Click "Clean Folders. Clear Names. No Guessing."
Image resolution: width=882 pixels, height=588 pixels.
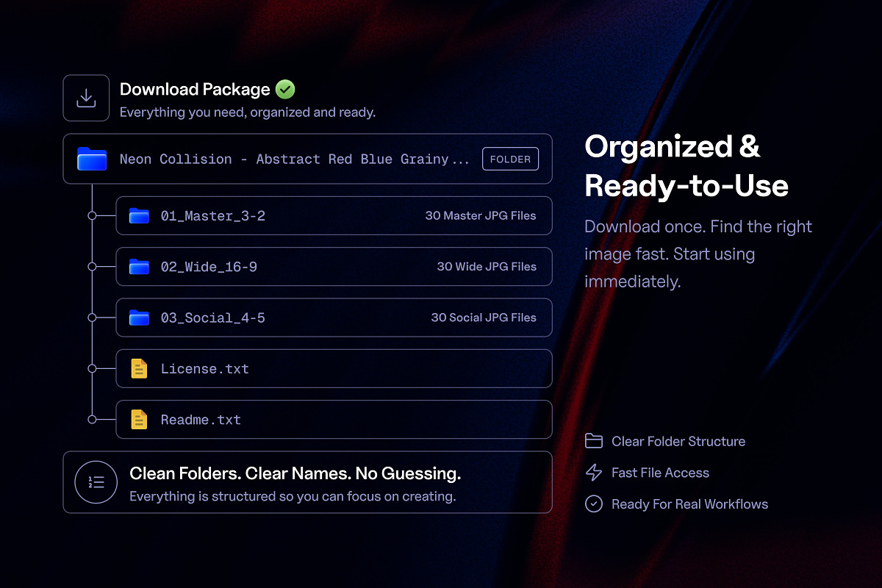click(295, 473)
